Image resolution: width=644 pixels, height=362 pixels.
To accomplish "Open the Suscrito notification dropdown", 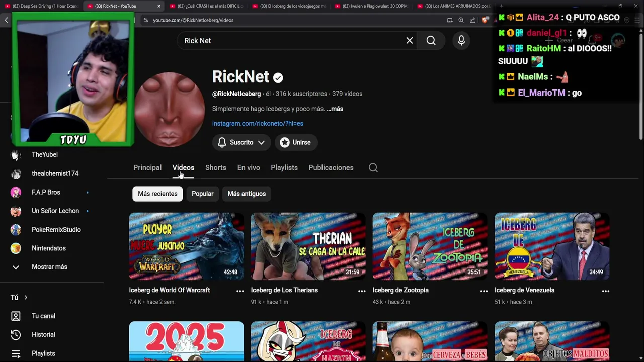I will pyautogui.click(x=241, y=142).
